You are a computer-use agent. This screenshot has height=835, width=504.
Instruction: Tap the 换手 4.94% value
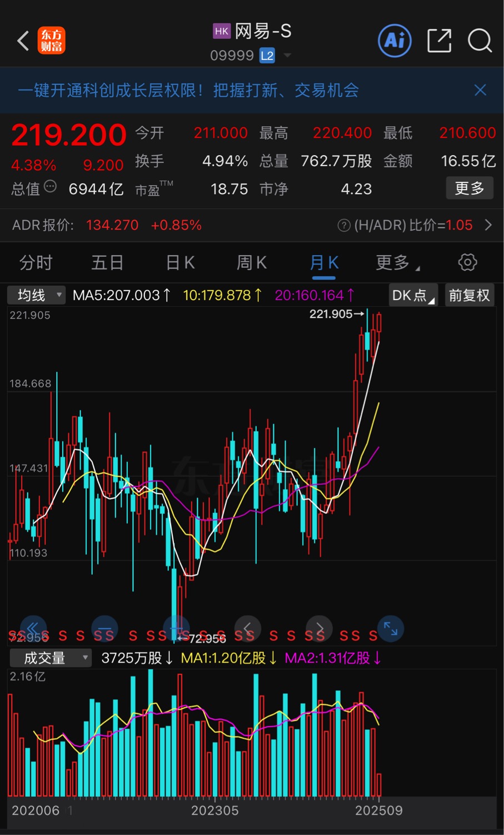(x=225, y=161)
